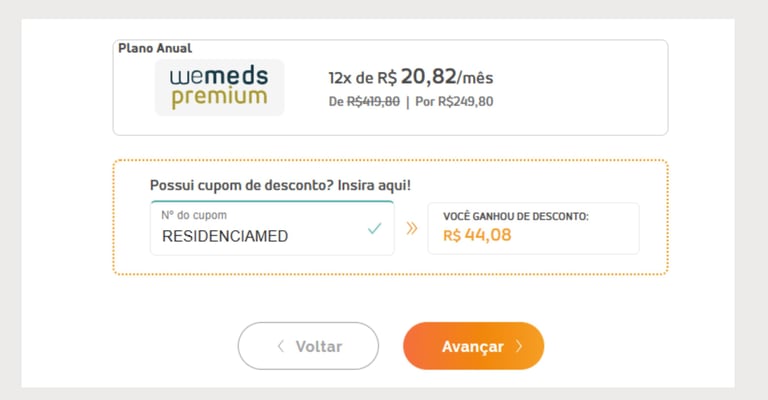Click the right chevron on Avançar
The image size is (768, 400).
519,346
